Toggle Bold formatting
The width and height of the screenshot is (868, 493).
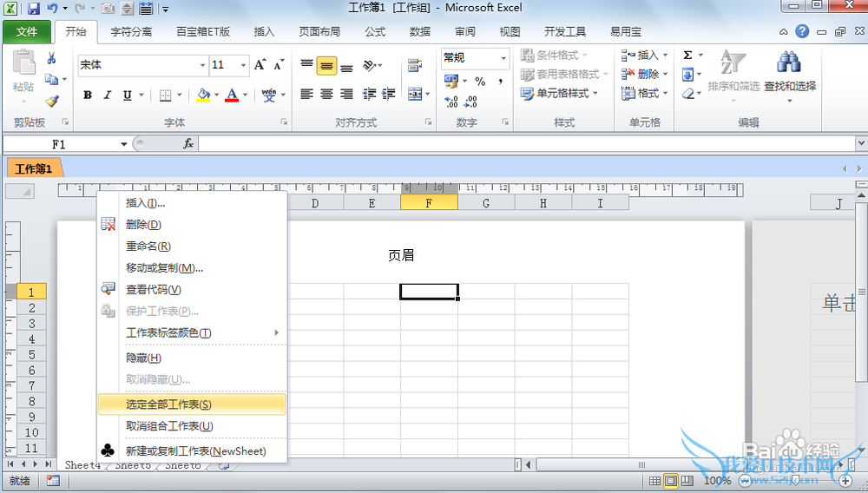click(88, 95)
